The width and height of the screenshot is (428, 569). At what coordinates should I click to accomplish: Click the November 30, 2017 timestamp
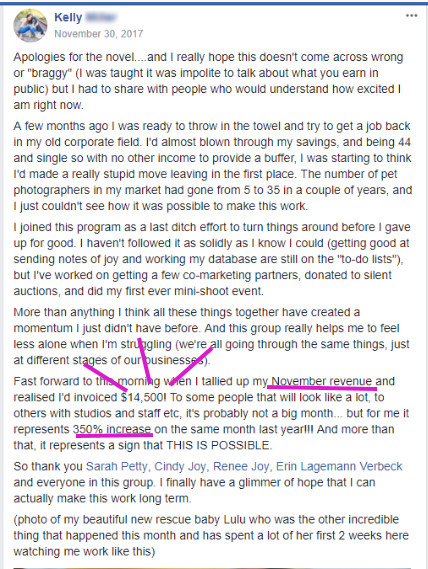tap(99, 34)
